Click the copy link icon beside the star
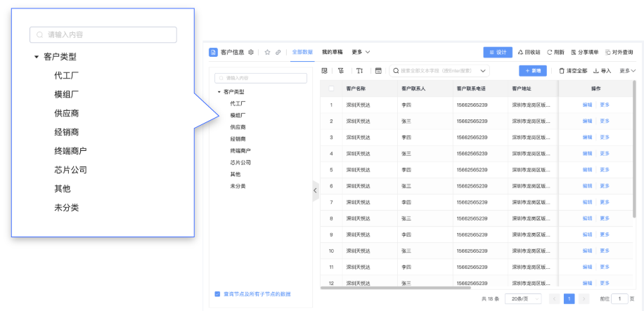The image size is (644, 311). 278,52
